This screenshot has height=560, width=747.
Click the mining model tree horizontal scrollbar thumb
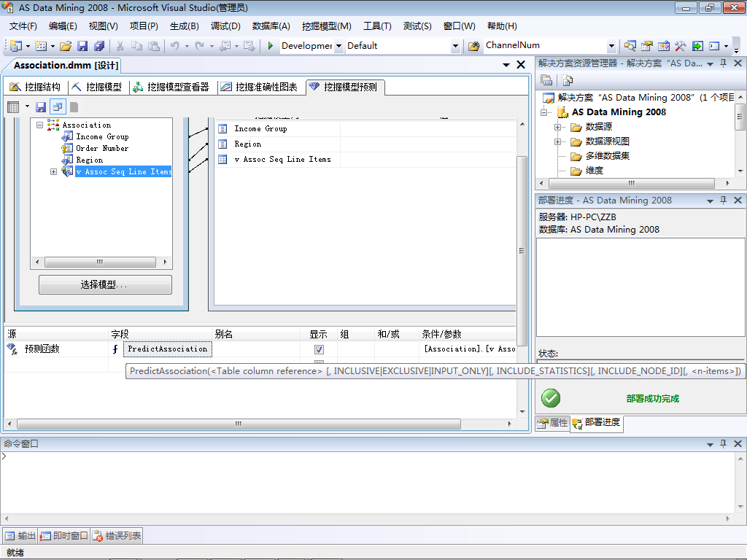pos(100,262)
